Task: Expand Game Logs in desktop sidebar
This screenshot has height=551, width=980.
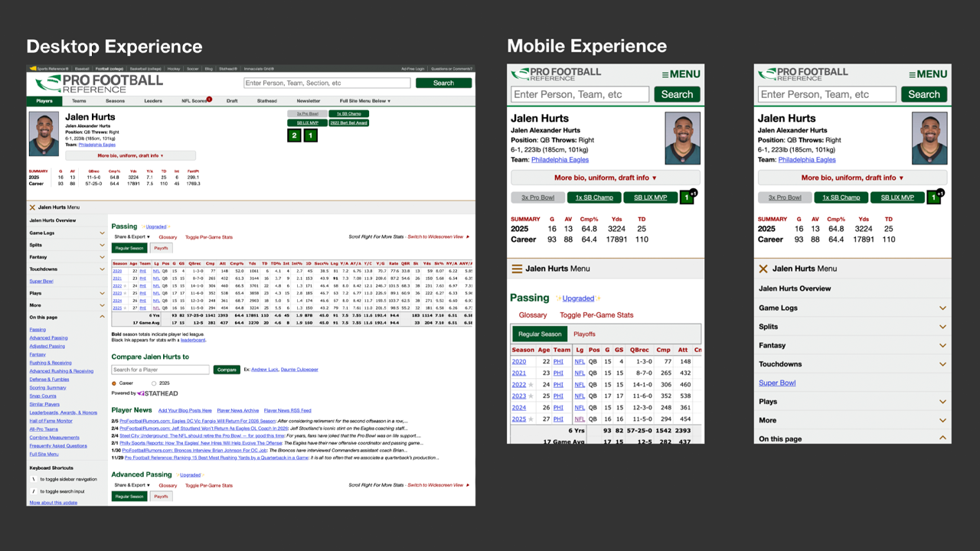Action: pyautogui.click(x=102, y=233)
